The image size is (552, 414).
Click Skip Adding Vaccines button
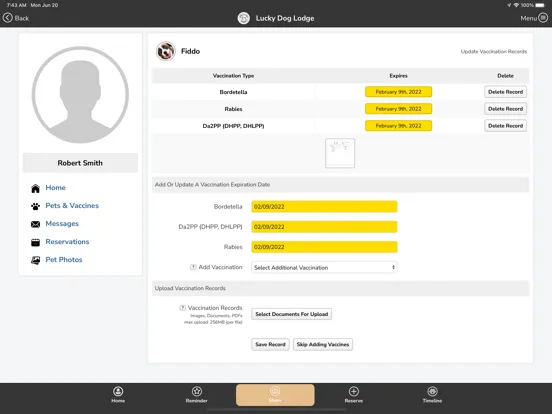pos(323,344)
